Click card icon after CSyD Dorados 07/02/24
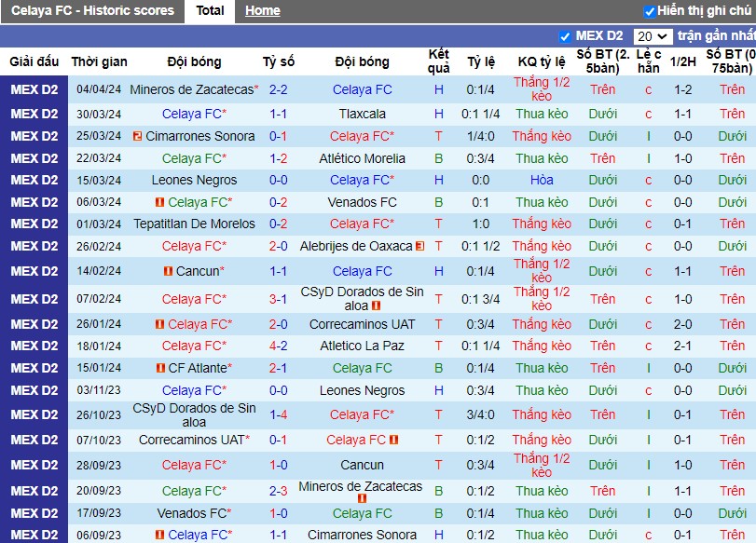Image resolution: width=756 pixels, height=543 pixels. 377,305
